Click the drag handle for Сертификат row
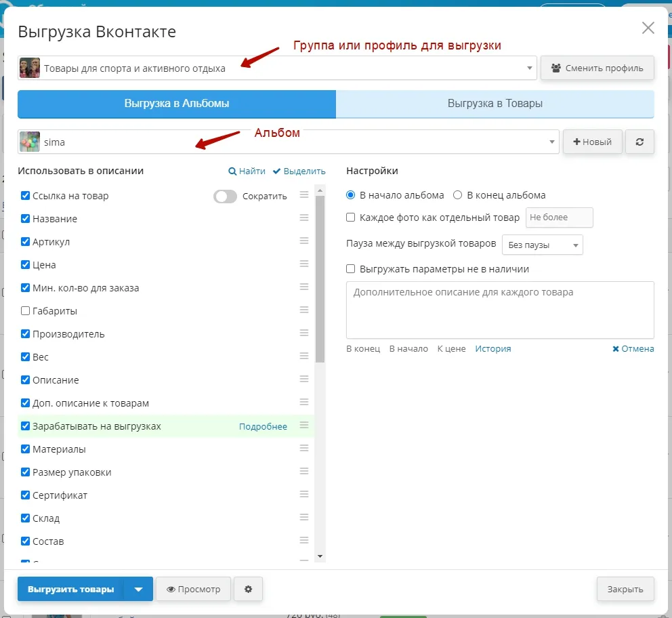The width and height of the screenshot is (672, 618). (304, 495)
